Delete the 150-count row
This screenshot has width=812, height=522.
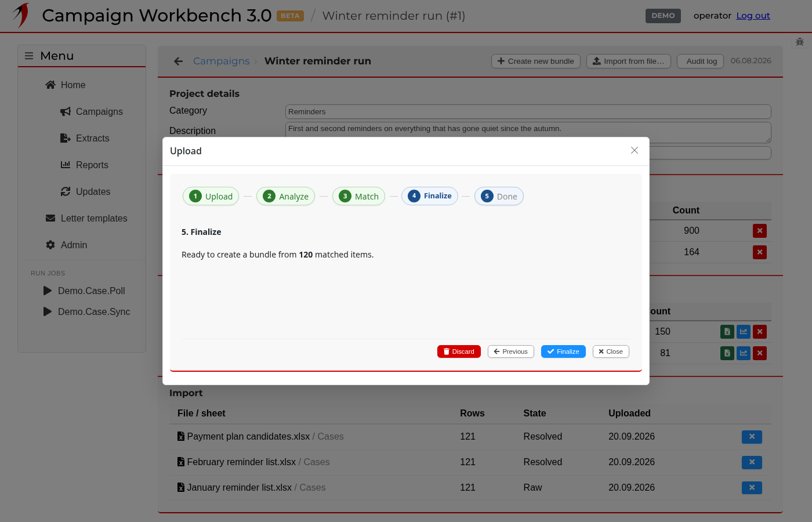point(760,332)
